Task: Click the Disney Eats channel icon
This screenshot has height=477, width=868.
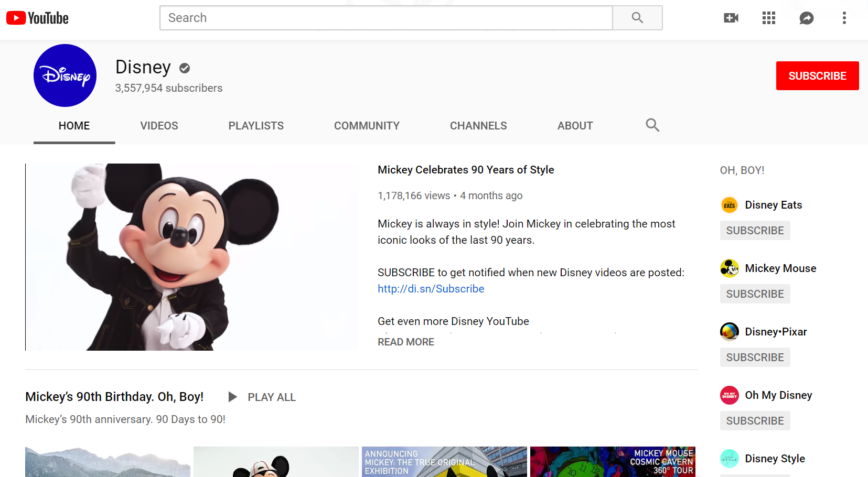Action: (x=730, y=205)
